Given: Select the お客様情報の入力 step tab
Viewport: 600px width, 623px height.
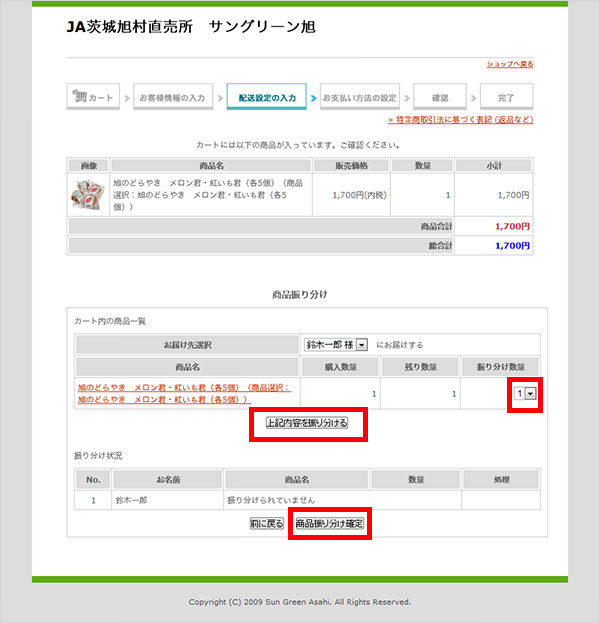Looking at the screenshot, I should [171, 98].
